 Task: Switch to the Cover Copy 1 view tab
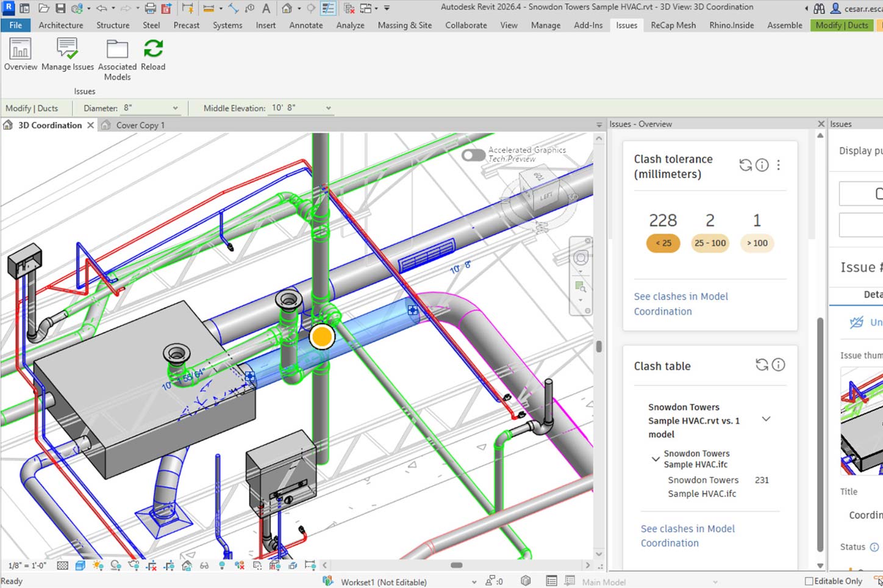[140, 125]
